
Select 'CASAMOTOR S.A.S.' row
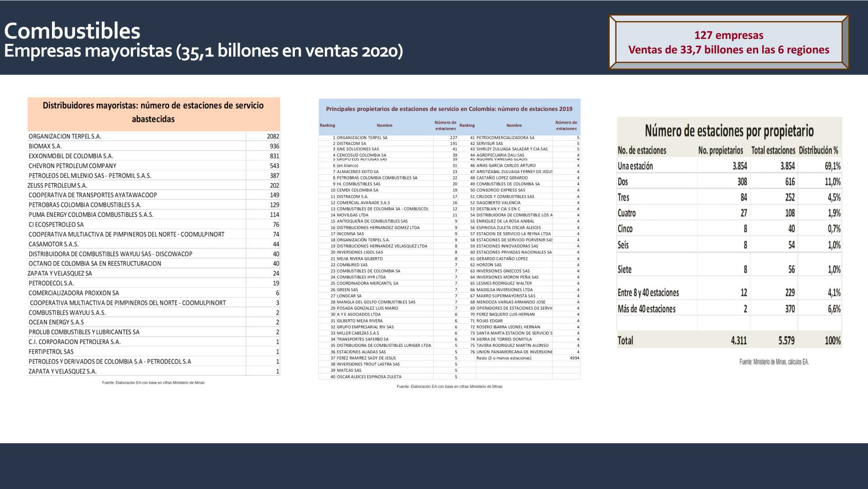[154, 244]
